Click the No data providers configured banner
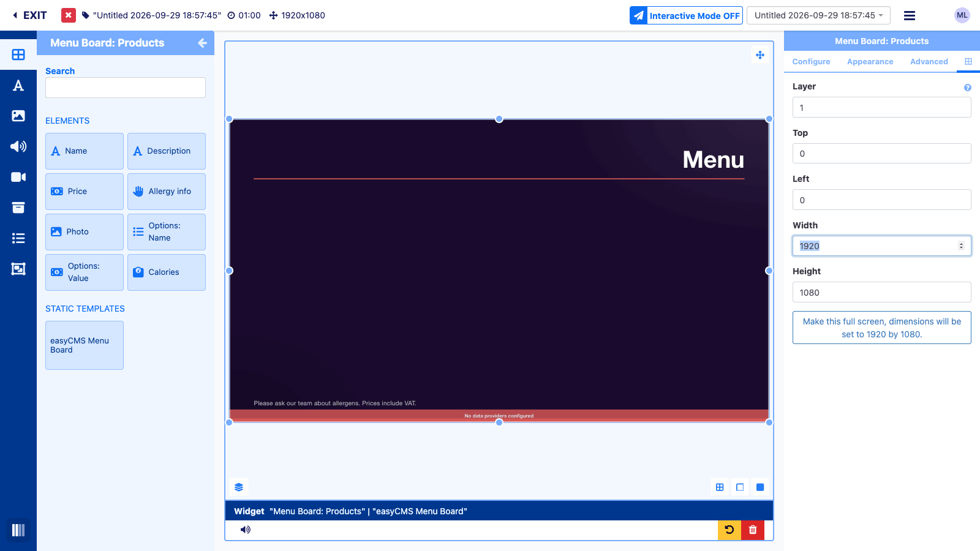The width and height of the screenshot is (980, 551). [499, 416]
